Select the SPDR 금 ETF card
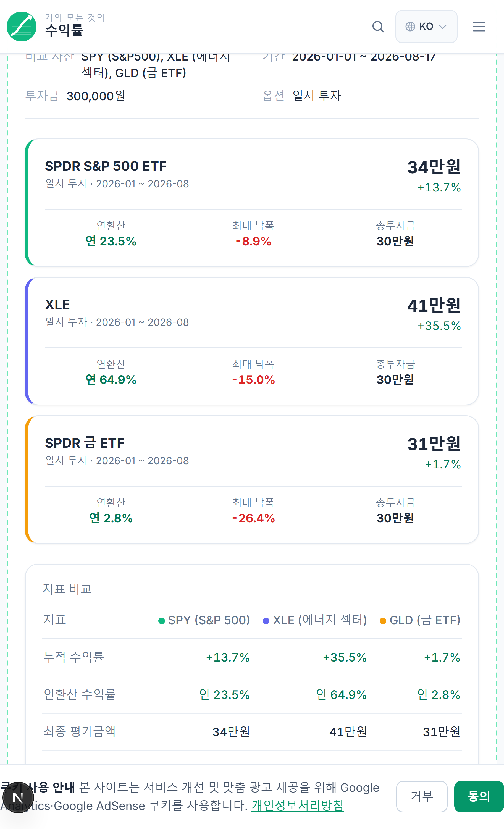Screen dimensions: 504x829 pyautogui.click(x=252, y=479)
